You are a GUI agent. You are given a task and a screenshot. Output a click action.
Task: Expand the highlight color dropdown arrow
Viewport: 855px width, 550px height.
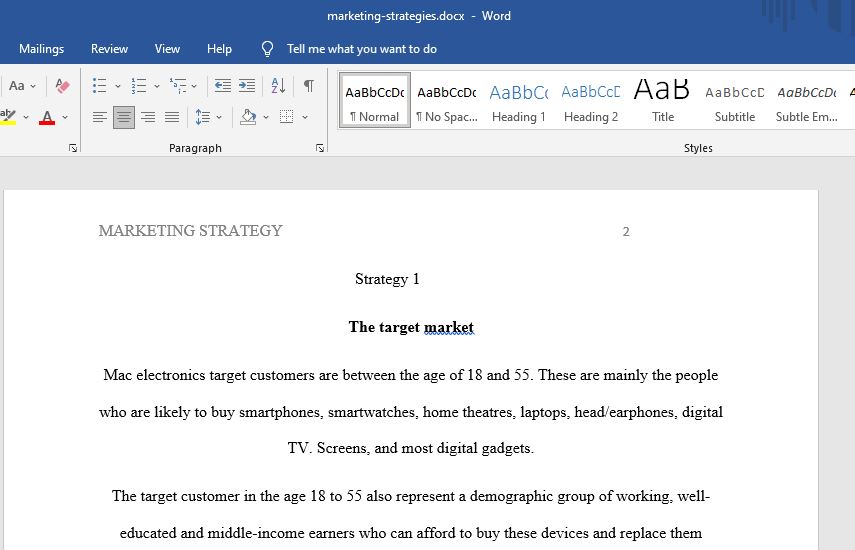point(26,117)
